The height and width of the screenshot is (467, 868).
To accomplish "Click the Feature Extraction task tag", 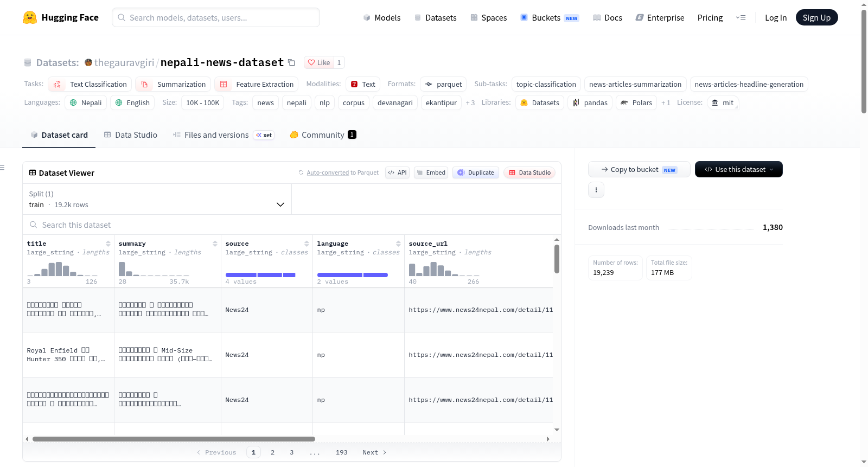I will pos(257,84).
